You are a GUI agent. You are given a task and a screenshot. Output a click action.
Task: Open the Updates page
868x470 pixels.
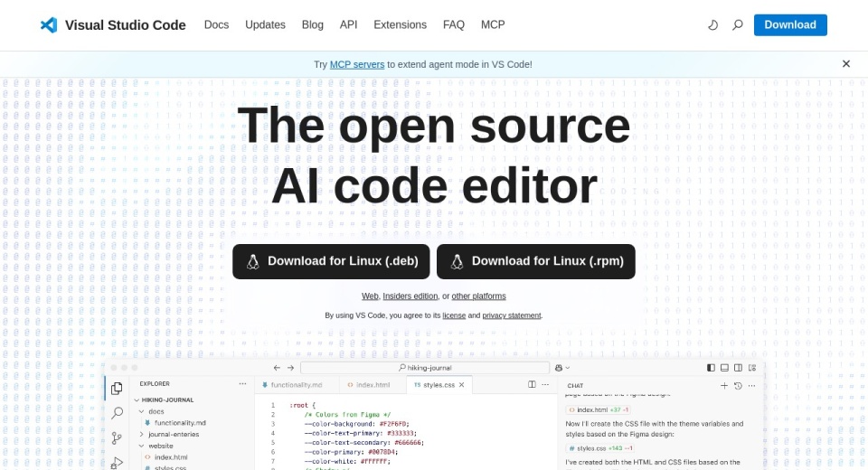265,25
